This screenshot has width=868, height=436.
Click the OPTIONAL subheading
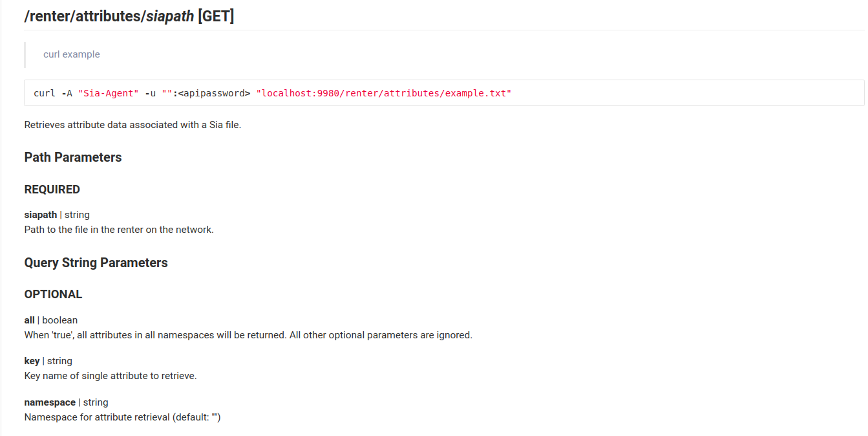coord(53,294)
